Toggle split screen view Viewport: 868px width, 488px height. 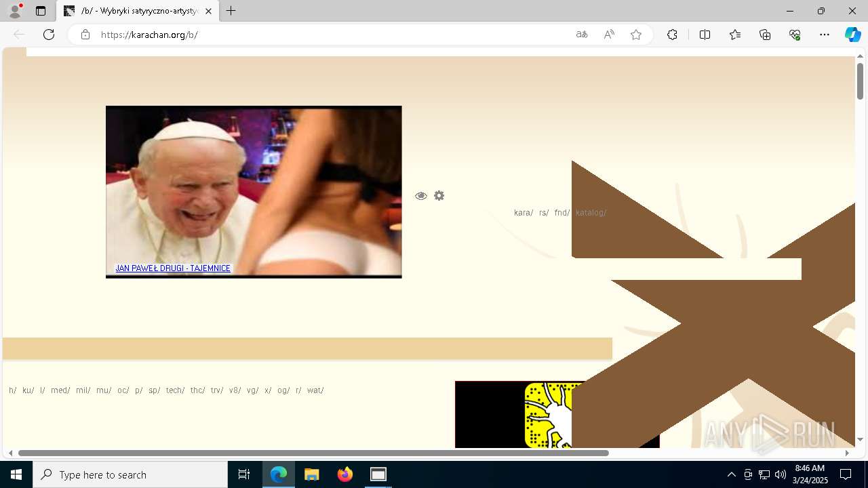tap(705, 35)
